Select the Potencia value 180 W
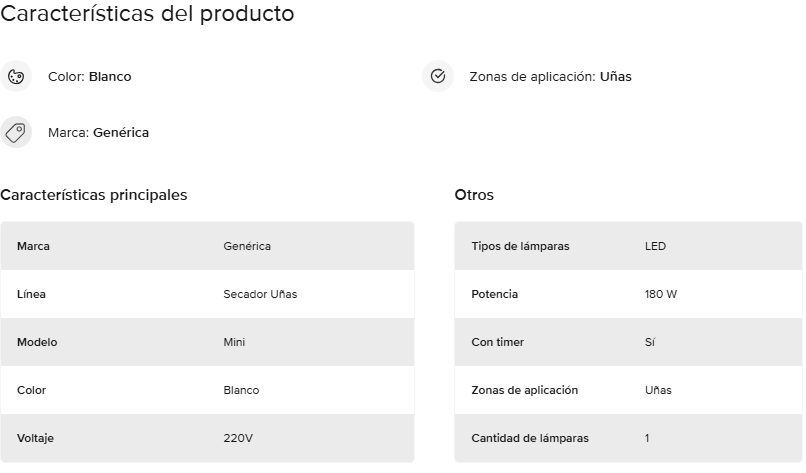 pyautogui.click(x=661, y=294)
